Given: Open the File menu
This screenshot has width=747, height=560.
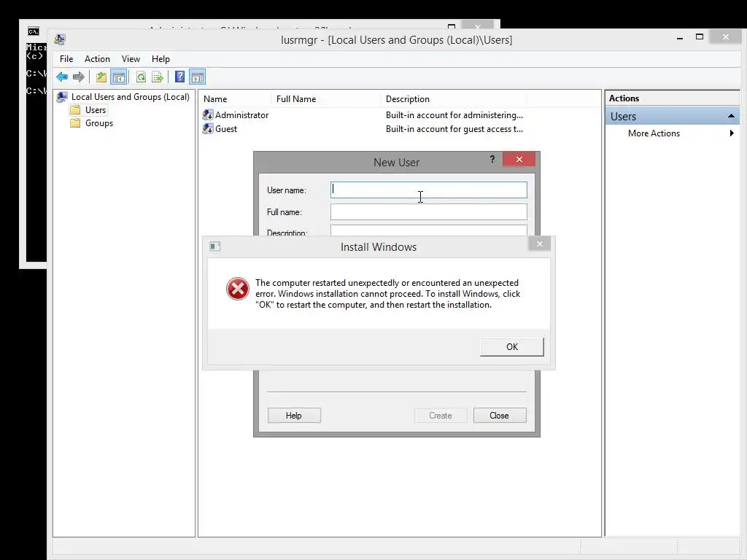Looking at the screenshot, I should (x=66, y=59).
